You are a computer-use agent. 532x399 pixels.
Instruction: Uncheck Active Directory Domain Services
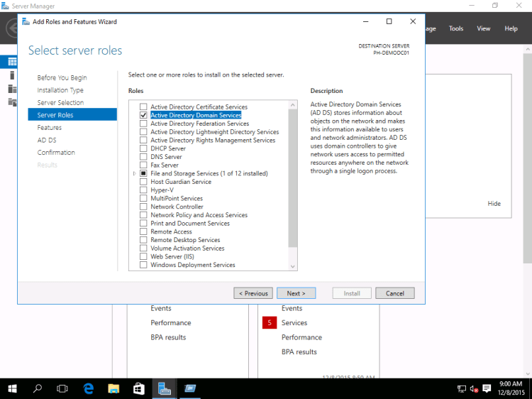[x=143, y=115]
